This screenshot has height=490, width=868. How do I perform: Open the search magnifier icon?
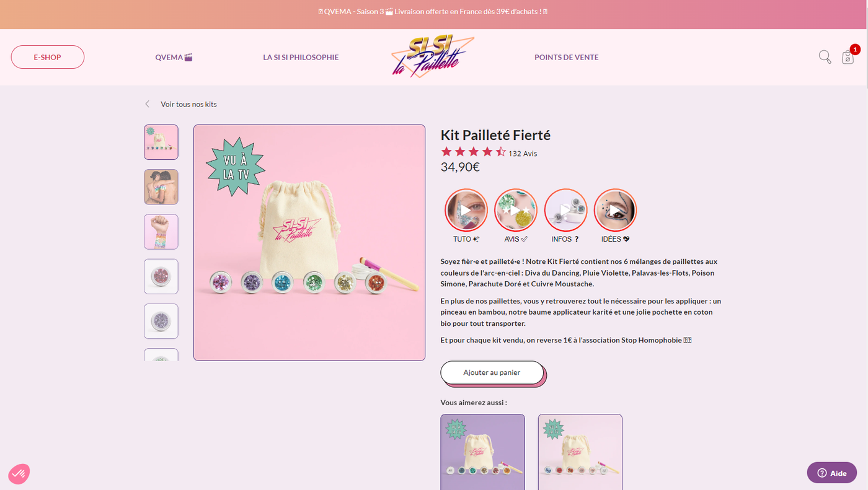[x=825, y=57]
